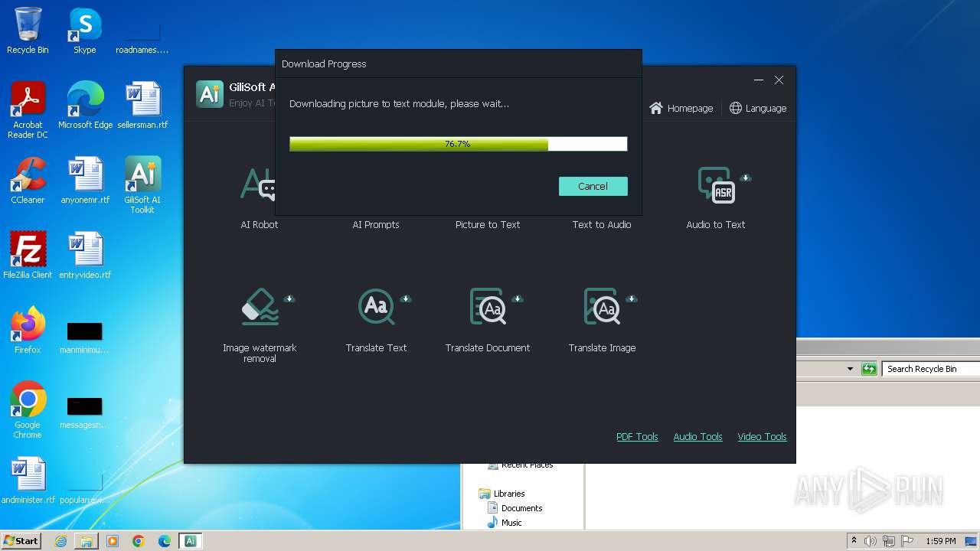Launch Chrome from the taskbar
Image resolution: width=980 pixels, height=551 pixels.
click(139, 541)
